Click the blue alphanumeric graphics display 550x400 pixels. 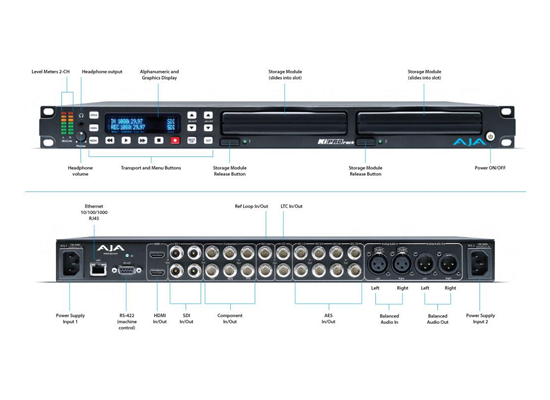(143, 124)
